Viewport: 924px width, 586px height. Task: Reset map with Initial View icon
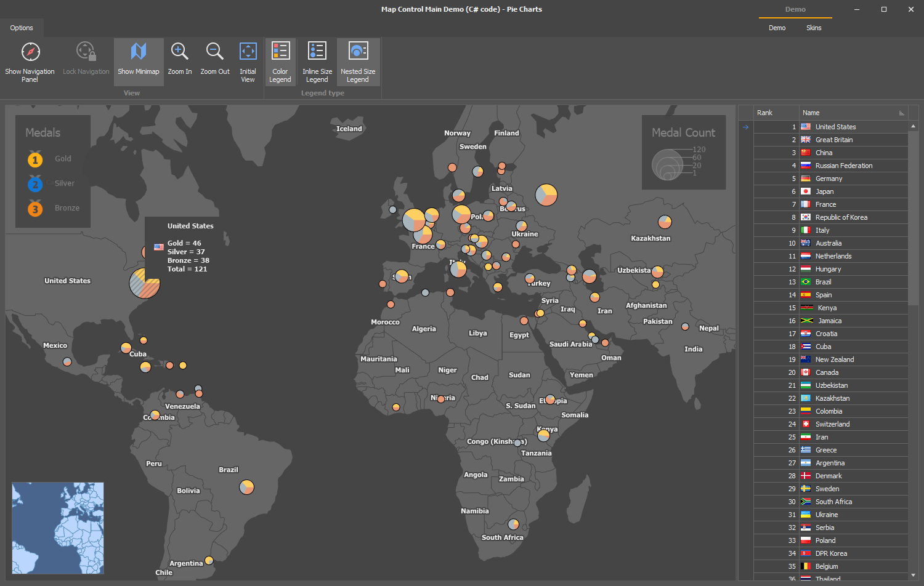(x=248, y=52)
